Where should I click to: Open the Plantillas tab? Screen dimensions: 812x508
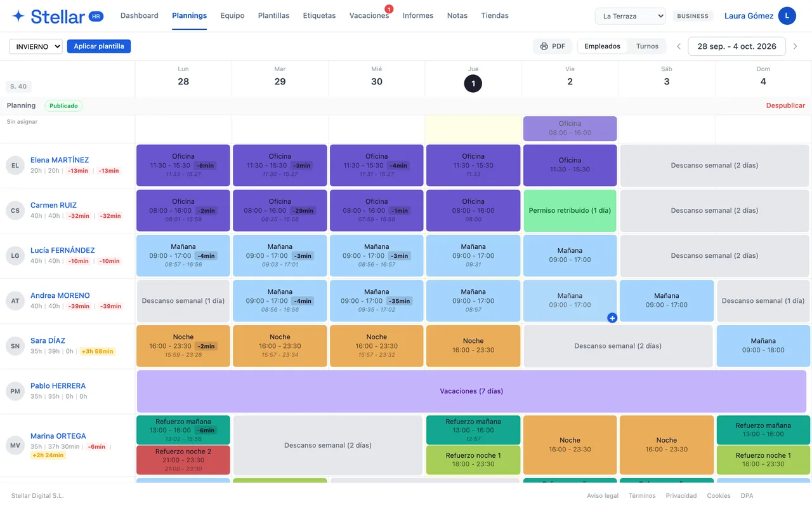(x=273, y=16)
